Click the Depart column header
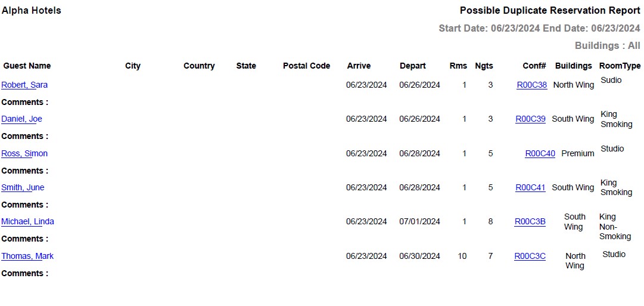Image resolution: width=644 pixels, height=306 pixels. [x=412, y=66]
